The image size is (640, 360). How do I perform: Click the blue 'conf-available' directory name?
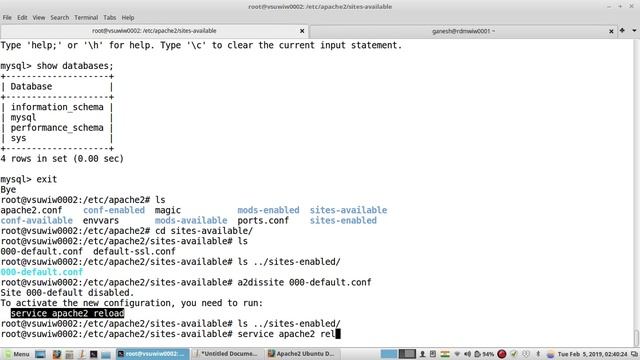coord(36,221)
